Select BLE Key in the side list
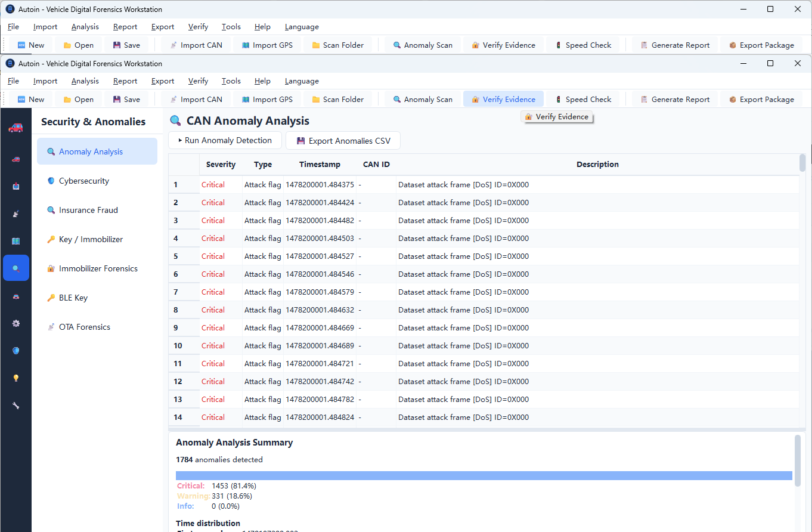Screen dimensions: 812x532 click(x=97, y=298)
